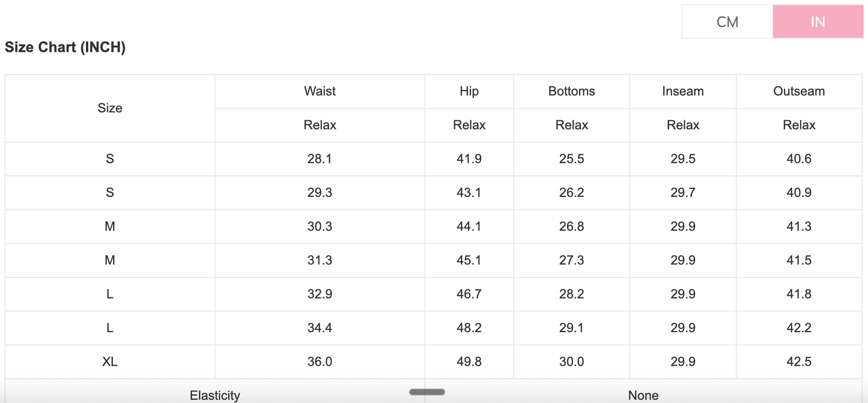Image resolution: width=868 pixels, height=403 pixels.
Task: Click the Inseam column header
Action: [x=683, y=91]
